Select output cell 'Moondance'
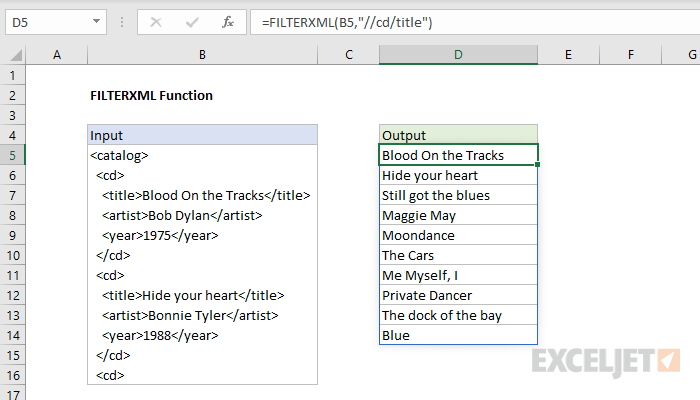Screen dimensions: 700x400 458,235
